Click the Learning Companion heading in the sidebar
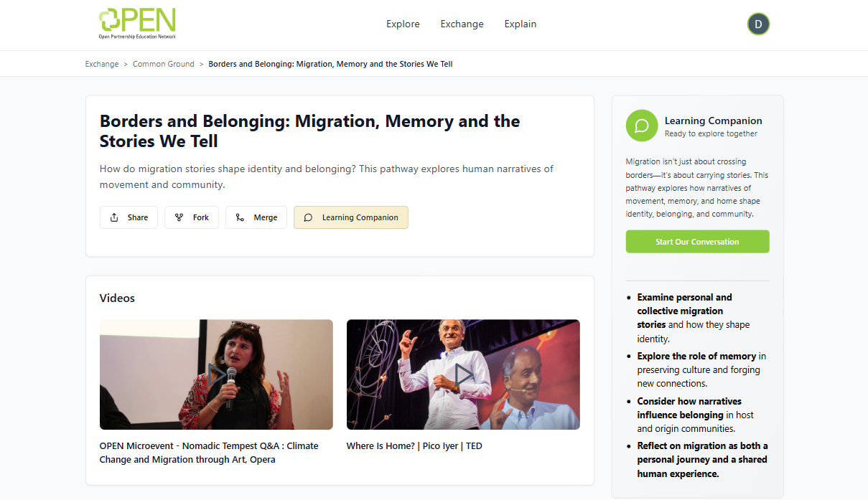This screenshot has width=868, height=500. (x=713, y=121)
